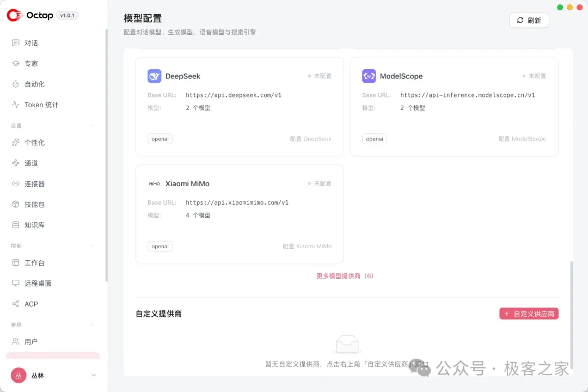Click the refresh arrows icon
This screenshot has height=392, width=588.
(x=520, y=20)
